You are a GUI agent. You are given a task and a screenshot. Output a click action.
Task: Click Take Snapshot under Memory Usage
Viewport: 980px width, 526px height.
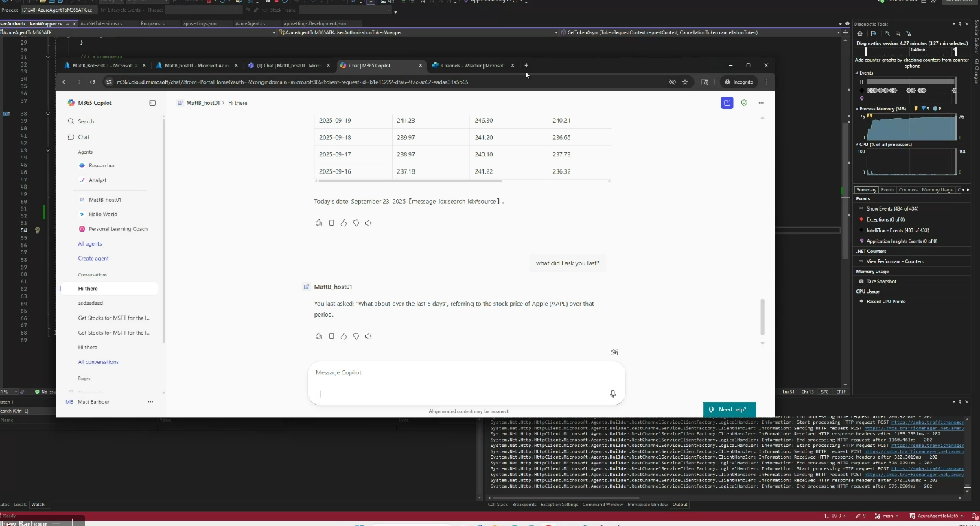(881, 281)
